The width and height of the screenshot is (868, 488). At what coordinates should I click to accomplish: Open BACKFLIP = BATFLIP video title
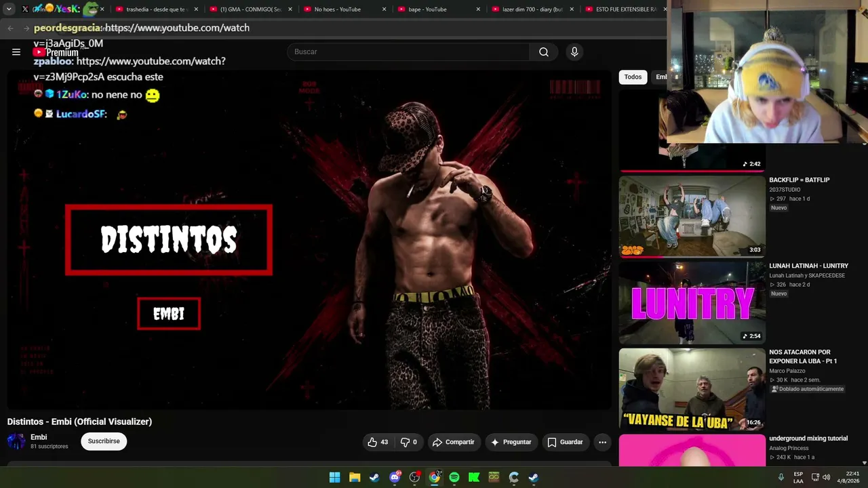(x=799, y=180)
